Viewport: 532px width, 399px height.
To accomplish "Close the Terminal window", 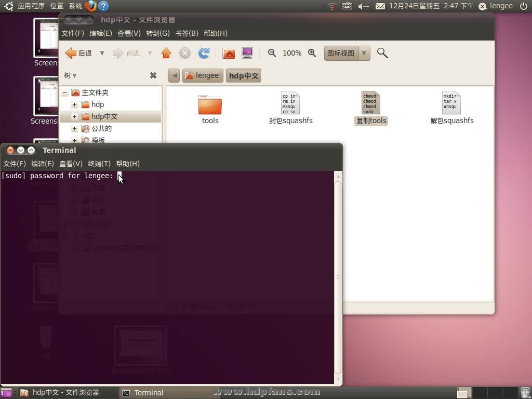I will tap(10, 150).
